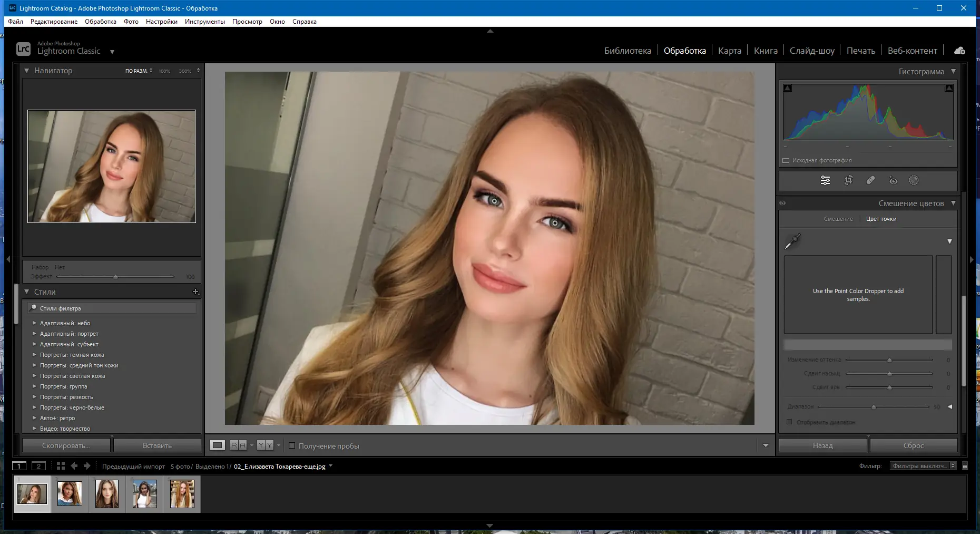This screenshot has width=980, height=534.
Task: Pick the Point Color dropper
Action: click(x=792, y=241)
